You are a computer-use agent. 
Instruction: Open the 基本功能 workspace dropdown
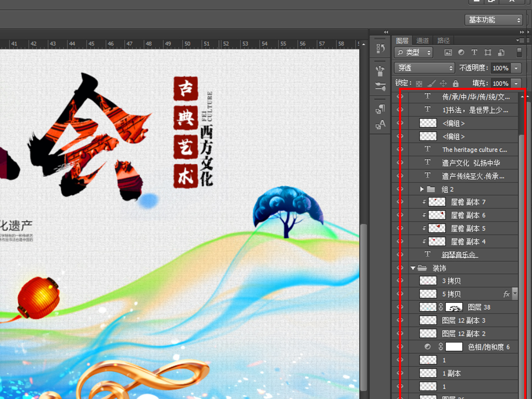pos(493,20)
